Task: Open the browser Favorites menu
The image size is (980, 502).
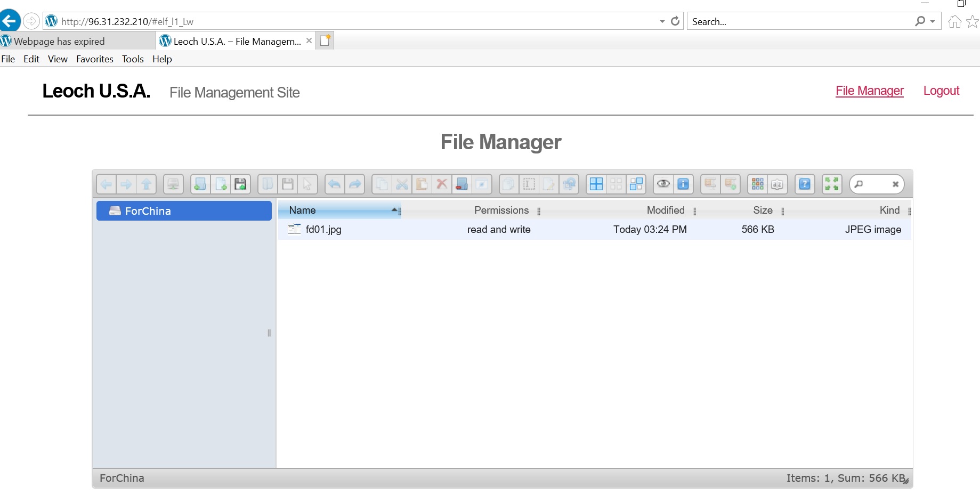Action: pos(95,59)
